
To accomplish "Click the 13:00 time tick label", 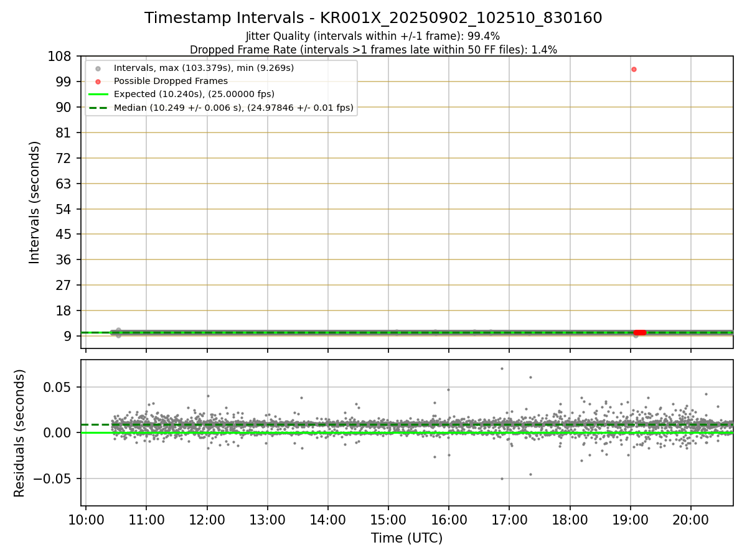I will coord(267,520).
